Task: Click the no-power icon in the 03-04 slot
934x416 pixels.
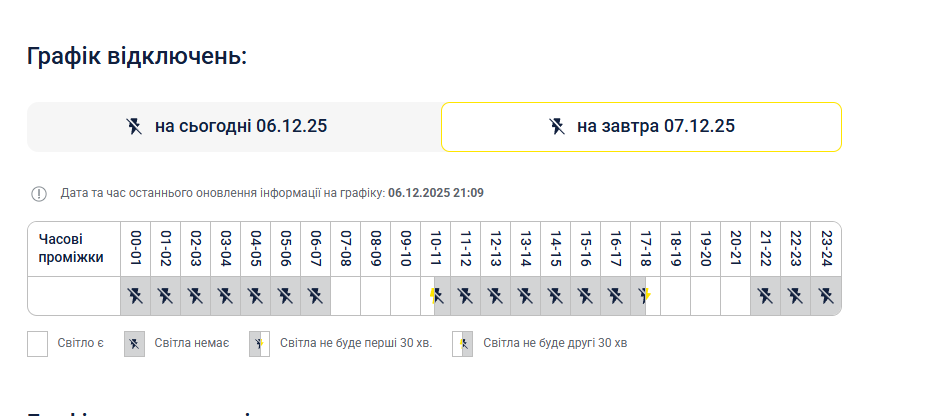Action: [x=226, y=296]
